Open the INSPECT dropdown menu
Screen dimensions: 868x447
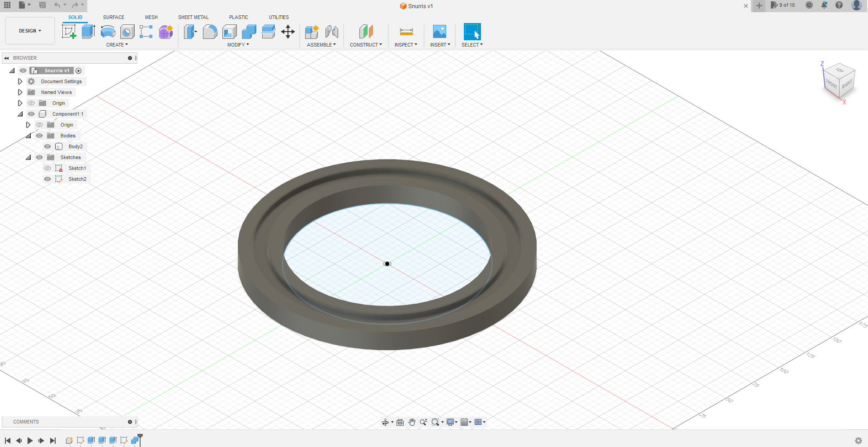click(406, 45)
